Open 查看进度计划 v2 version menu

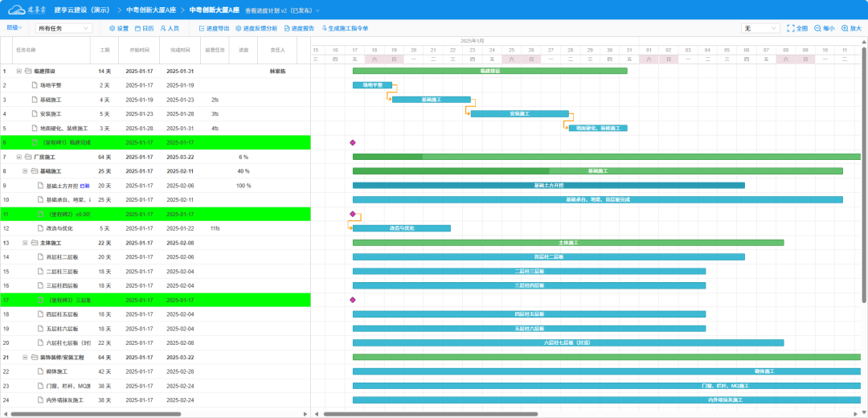click(270, 10)
